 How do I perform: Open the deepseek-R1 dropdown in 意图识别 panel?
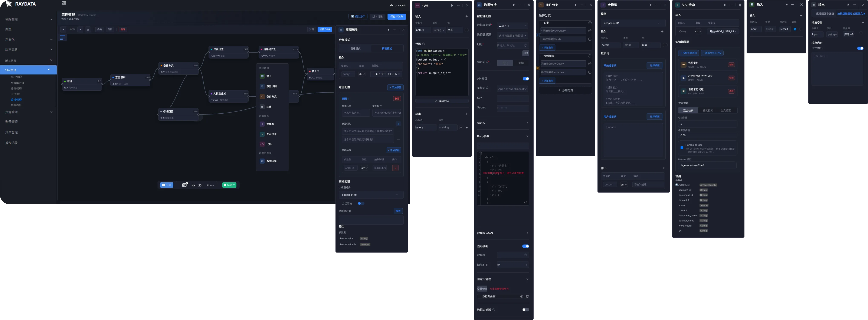pos(371,195)
